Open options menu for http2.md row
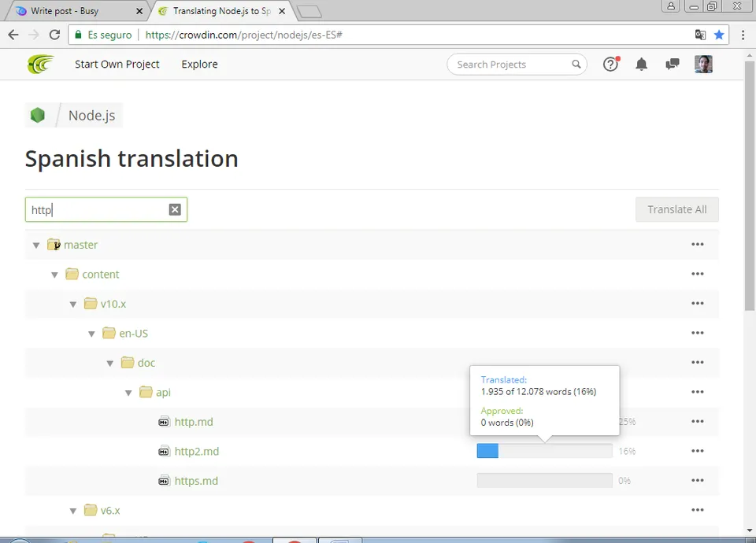This screenshot has width=756, height=543. tap(697, 451)
